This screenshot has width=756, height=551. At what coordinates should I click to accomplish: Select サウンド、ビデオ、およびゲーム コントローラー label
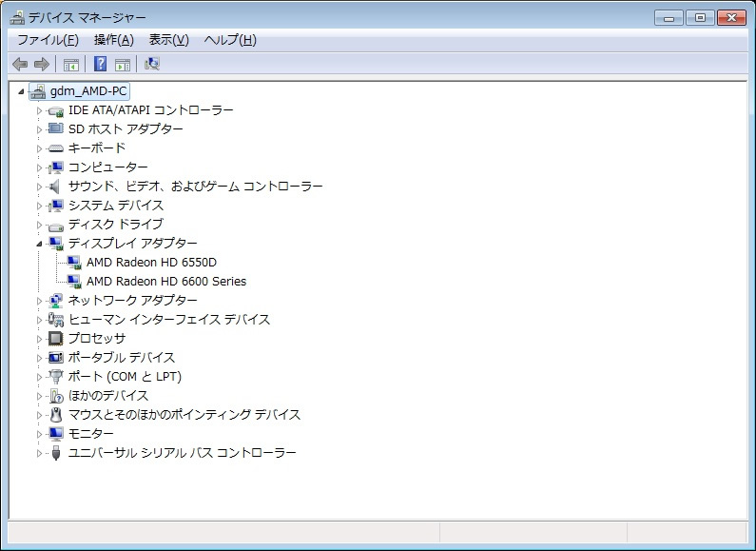point(195,187)
